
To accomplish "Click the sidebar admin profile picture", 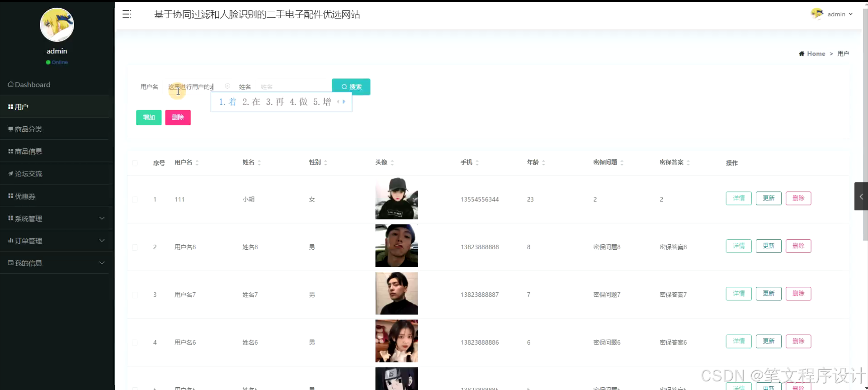I will [57, 25].
